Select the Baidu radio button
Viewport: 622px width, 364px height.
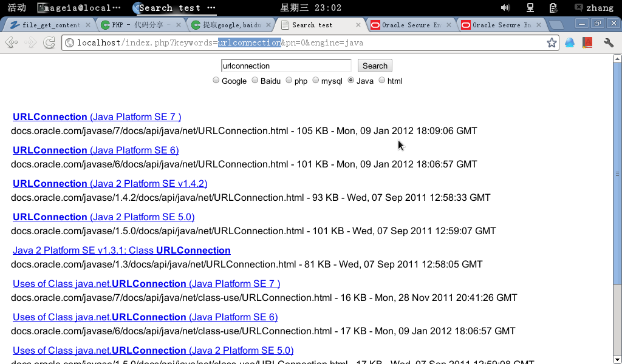(x=255, y=81)
